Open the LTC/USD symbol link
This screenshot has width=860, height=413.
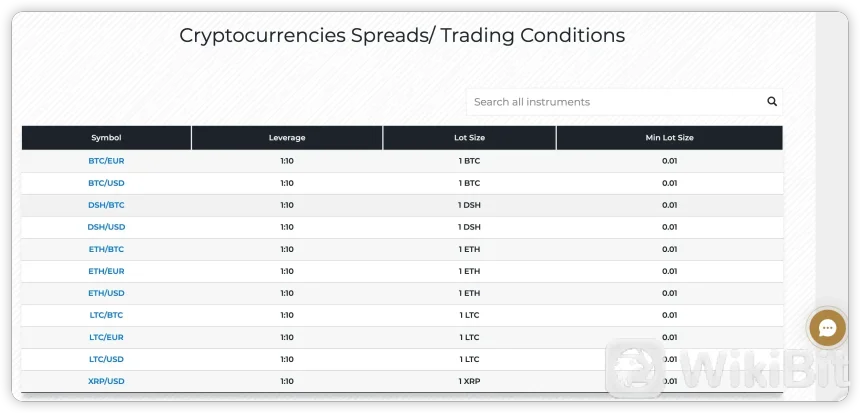106,359
